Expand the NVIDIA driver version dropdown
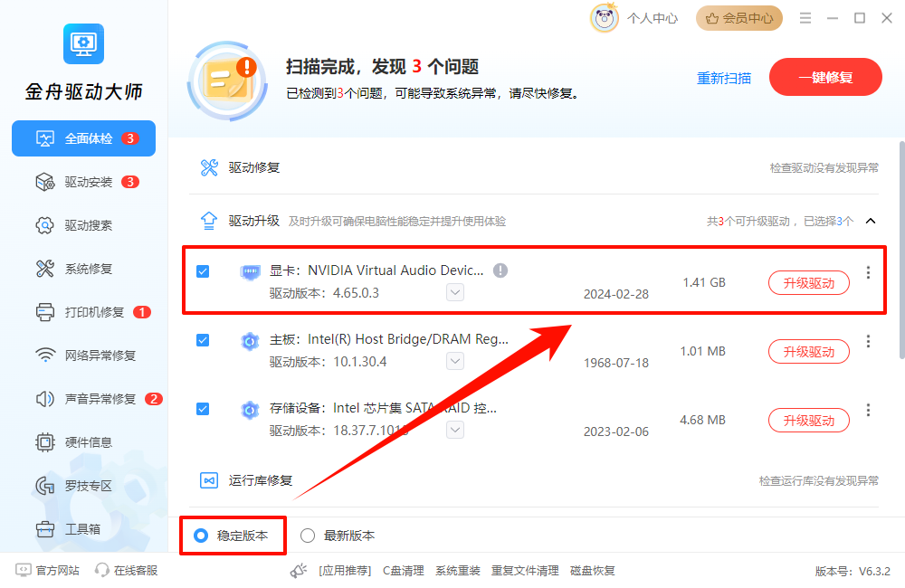 click(455, 293)
